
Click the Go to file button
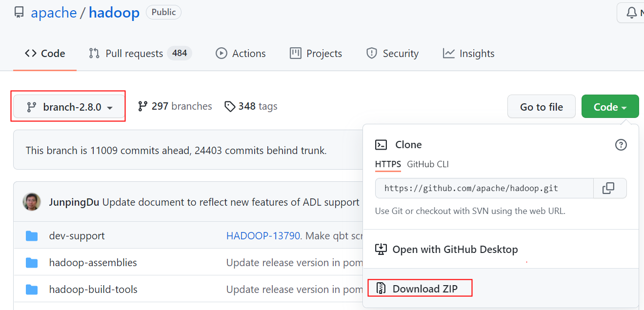point(541,106)
